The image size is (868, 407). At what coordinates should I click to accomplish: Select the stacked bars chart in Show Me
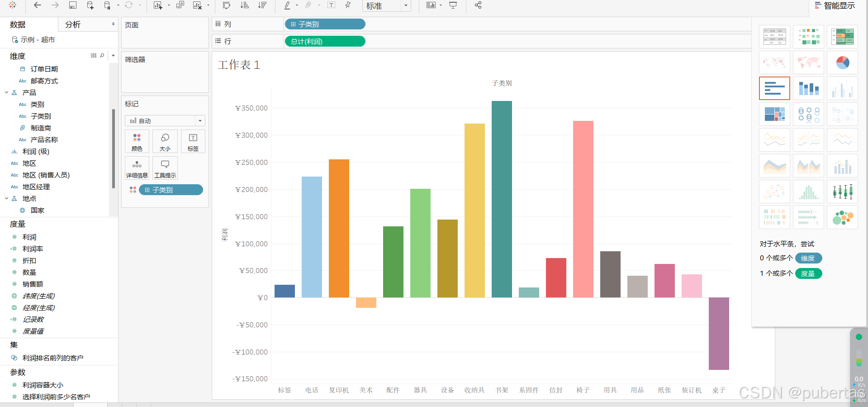(x=808, y=88)
